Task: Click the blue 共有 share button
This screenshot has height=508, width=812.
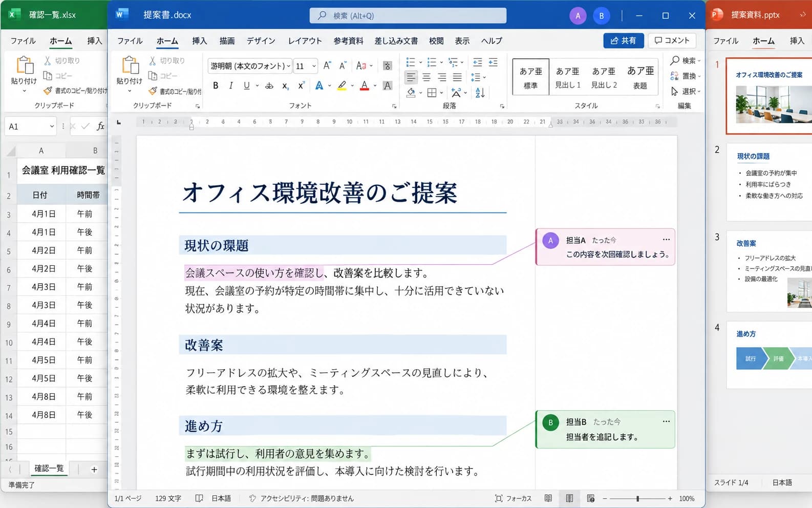Action: (x=623, y=40)
